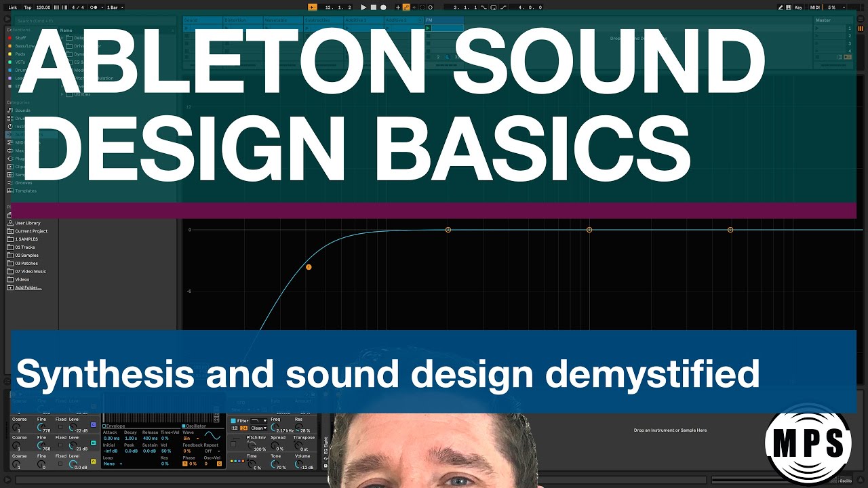The image size is (868, 488).
Task: Select Operator oscillator A button
Action: [x=94, y=462]
